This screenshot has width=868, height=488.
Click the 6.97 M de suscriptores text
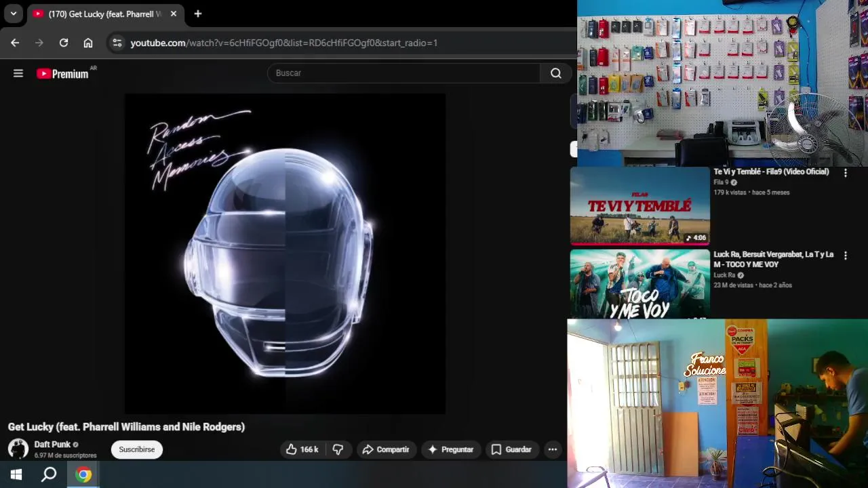65,455
